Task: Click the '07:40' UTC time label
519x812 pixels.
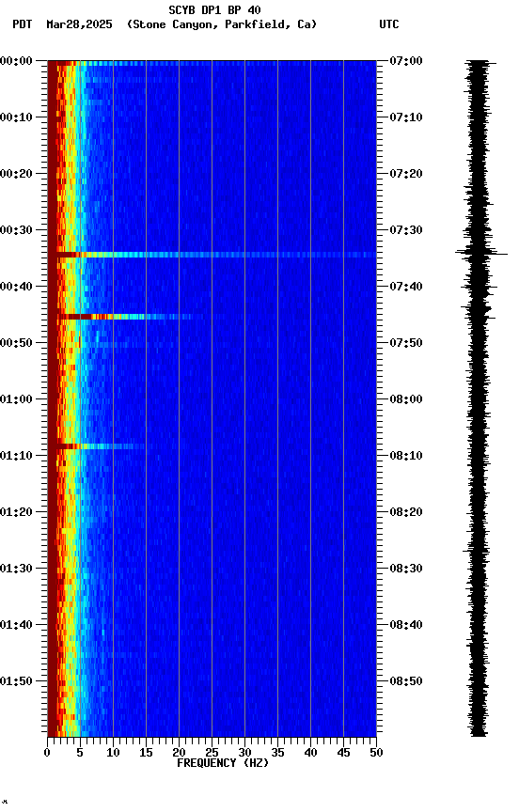Action: (406, 287)
